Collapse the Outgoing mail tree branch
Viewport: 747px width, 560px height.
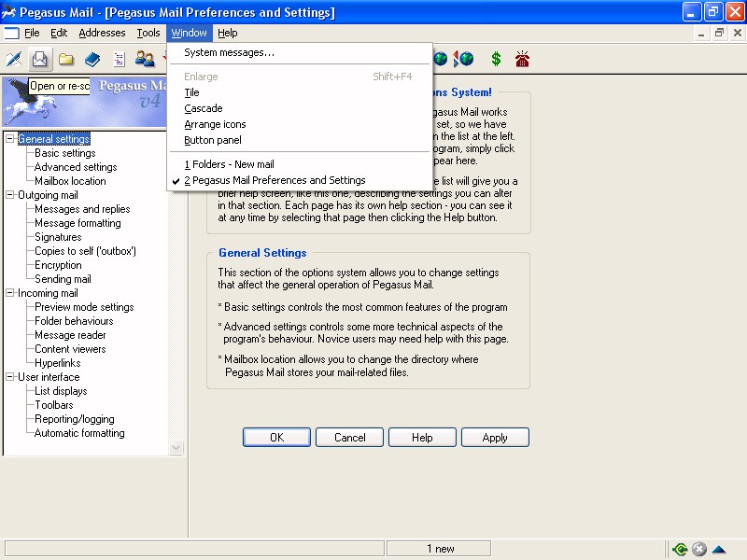[10, 195]
